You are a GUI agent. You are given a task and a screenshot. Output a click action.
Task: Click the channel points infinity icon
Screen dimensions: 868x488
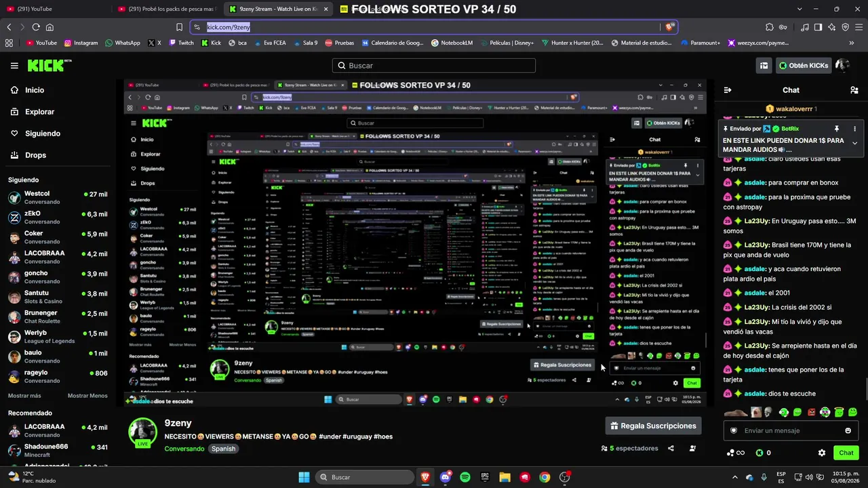click(x=736, y=453)
